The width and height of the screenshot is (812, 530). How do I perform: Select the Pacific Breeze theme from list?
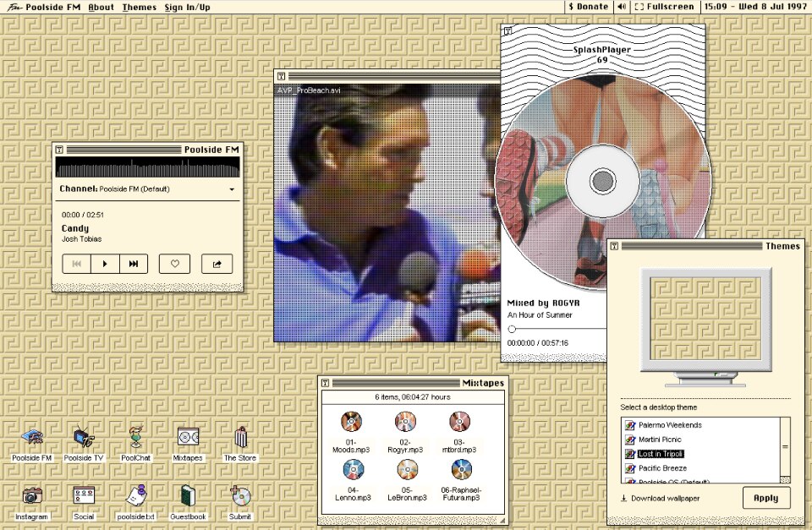point(662,468)
